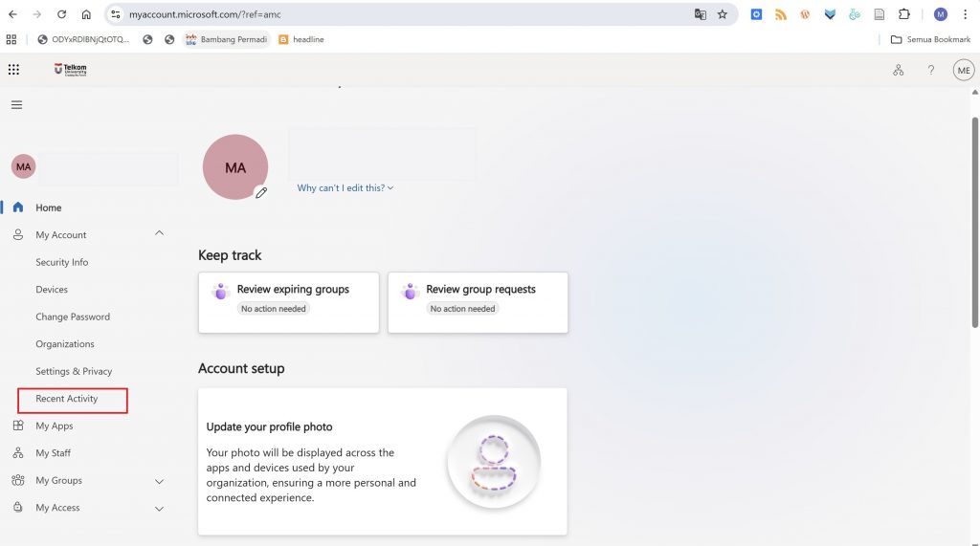Click the small MA avatar in sidebar
This screenshot has width=980, height=546.
pyautogui.click(x=23, y=166)
